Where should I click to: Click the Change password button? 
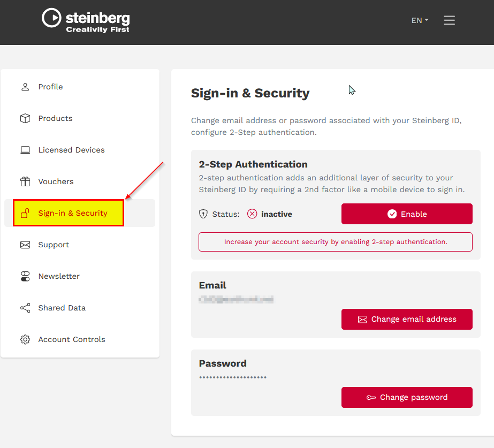pyautogui.click(x=407, y=397)
